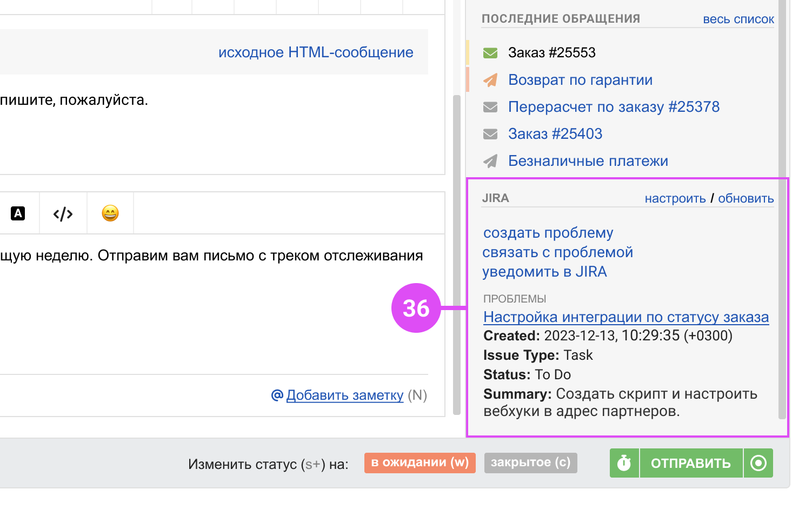This screenshot has height=510, width=812.
Task: Set status to 'в ожидании (w)'
Action: (420, 463)
